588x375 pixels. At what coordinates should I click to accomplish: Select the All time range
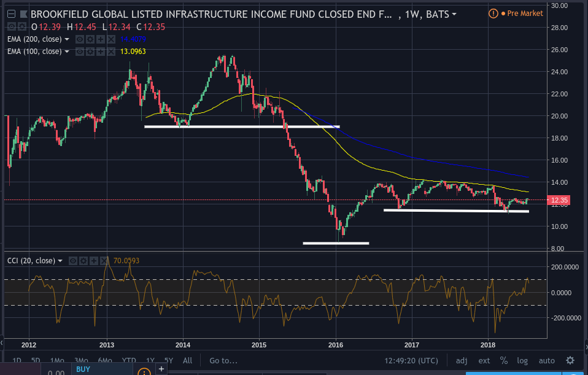point(187,360)
